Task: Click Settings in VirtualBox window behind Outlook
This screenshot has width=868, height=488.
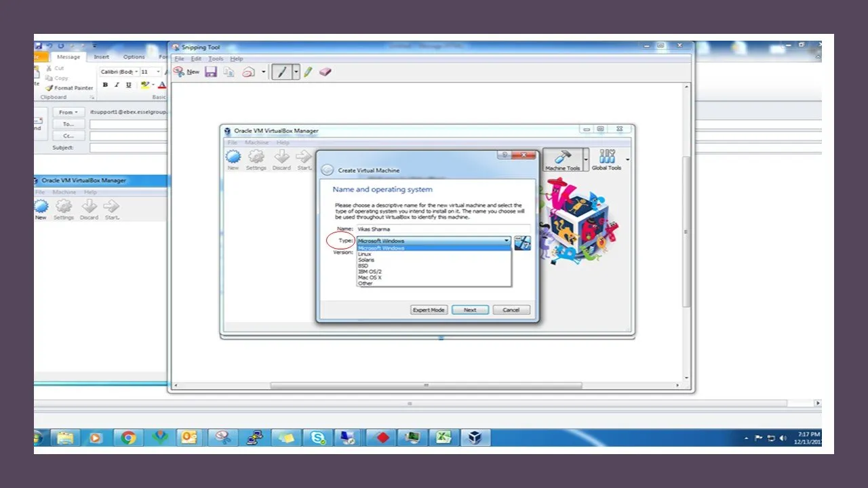Action: 63,209
